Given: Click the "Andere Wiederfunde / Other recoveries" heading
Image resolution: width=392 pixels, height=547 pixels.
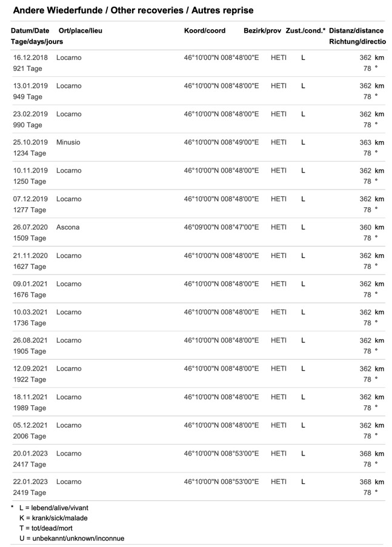Looking at the screenshot, I should click(133, 10).
